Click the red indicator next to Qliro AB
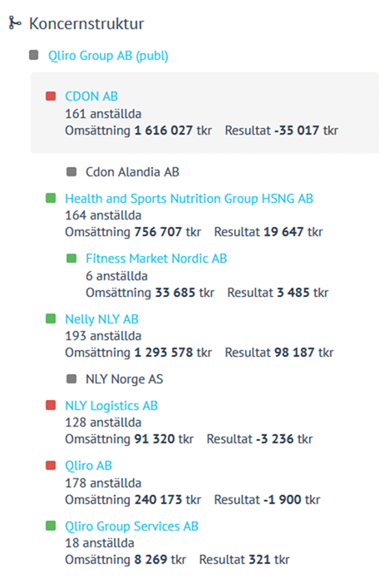Screen dimensions: 379x588 (51, 466)
